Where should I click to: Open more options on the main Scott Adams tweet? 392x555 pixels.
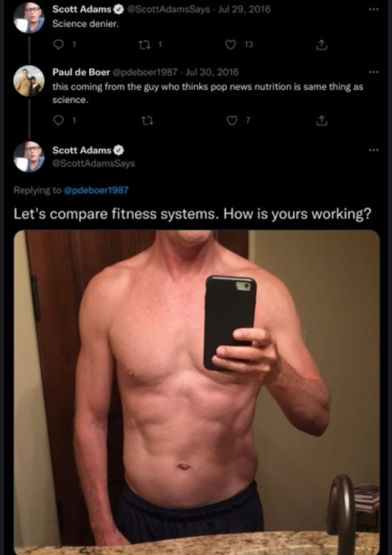point(374,150)
